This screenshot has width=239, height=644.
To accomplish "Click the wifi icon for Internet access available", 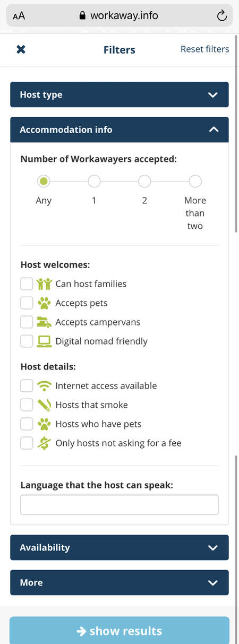I will 44,386.
